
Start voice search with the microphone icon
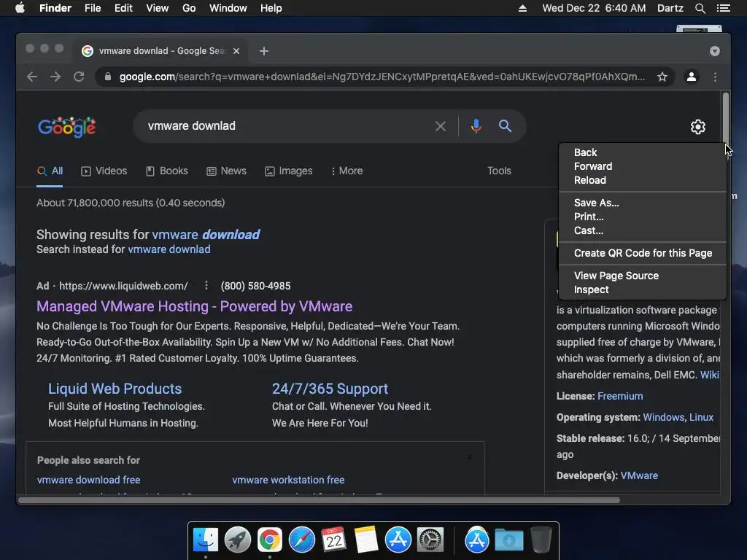coord(476,126)
